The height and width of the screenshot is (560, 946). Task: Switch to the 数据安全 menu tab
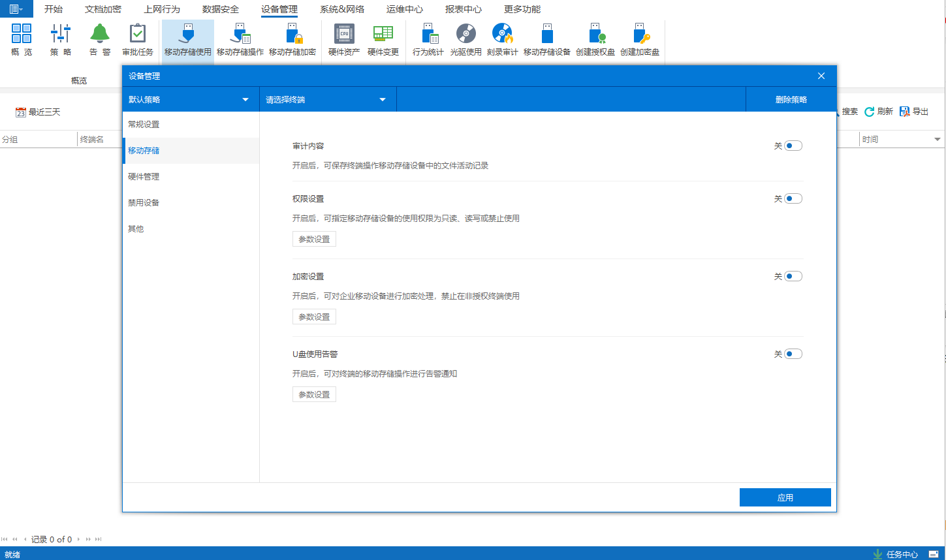[x=220, y=9]
